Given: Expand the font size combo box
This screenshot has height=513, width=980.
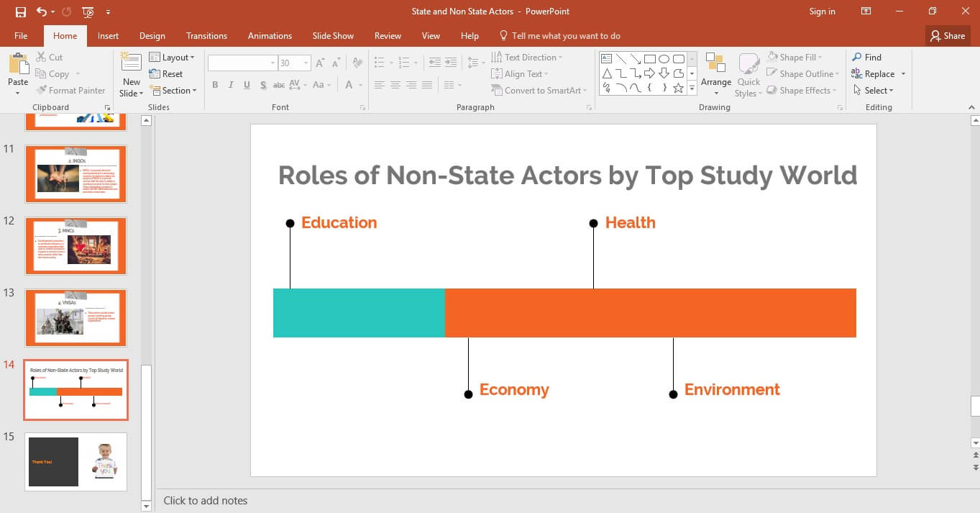Looking at the screenshot, I should (306, 63).
